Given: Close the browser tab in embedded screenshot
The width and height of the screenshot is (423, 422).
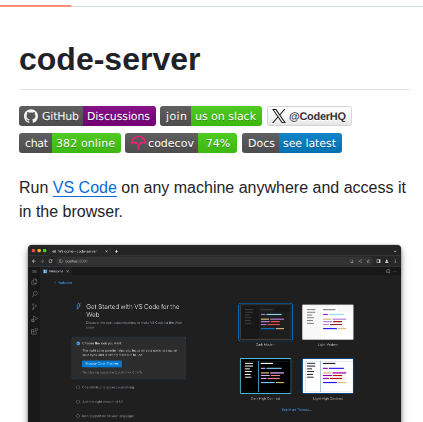Looking at the screenshot, I should pos(106,251).
